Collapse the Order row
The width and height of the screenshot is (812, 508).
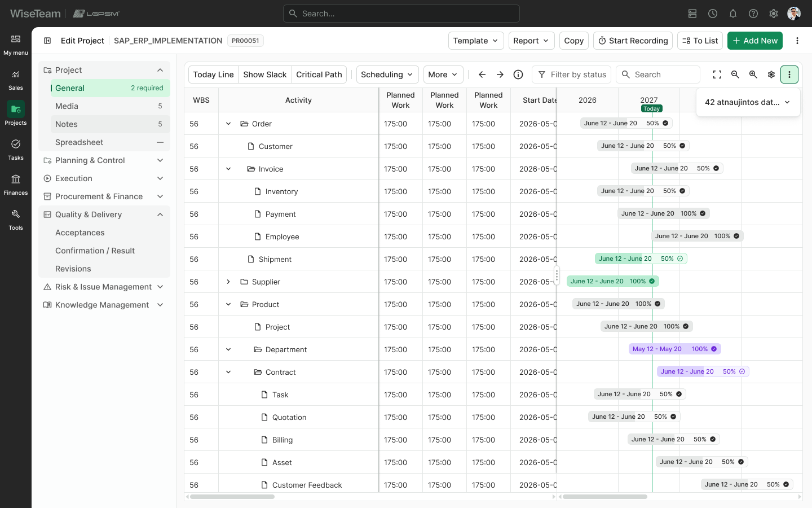228,124
